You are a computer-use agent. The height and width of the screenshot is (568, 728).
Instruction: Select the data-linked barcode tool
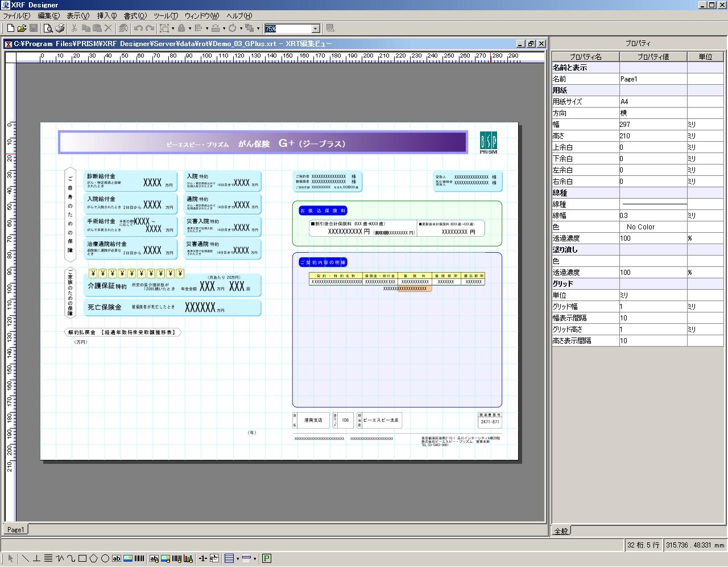click(177, 558)
